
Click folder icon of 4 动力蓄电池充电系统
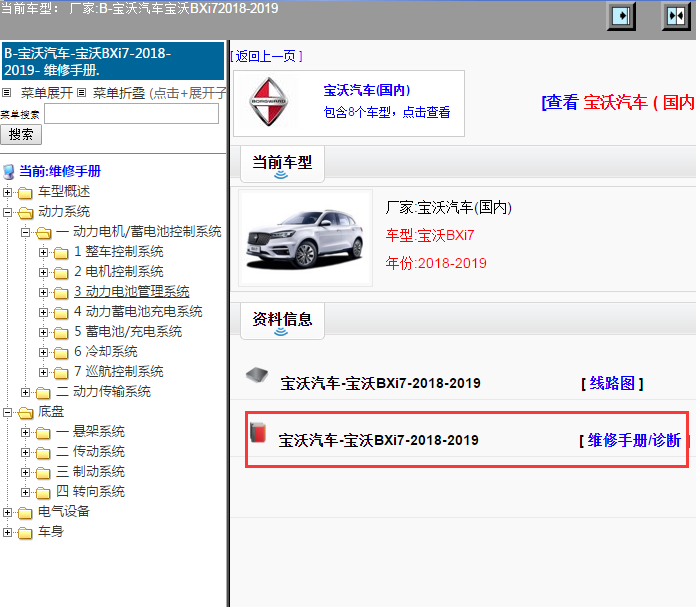click(61, 313)
